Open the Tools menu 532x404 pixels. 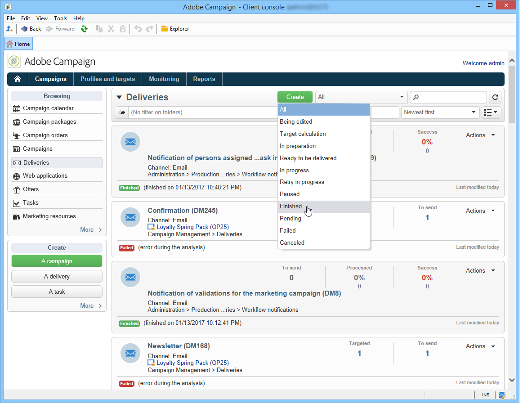pos(60,18)
